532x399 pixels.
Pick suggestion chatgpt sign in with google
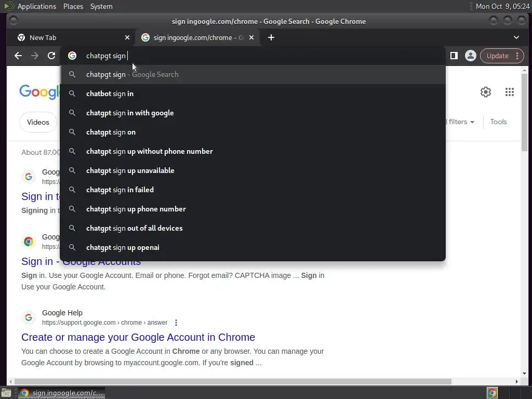pos(253,113)
